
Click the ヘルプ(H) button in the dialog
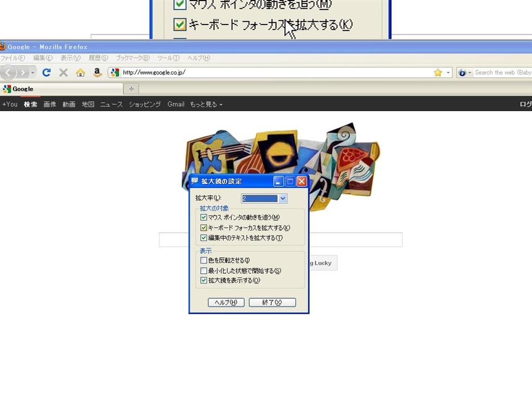[226, 302]
